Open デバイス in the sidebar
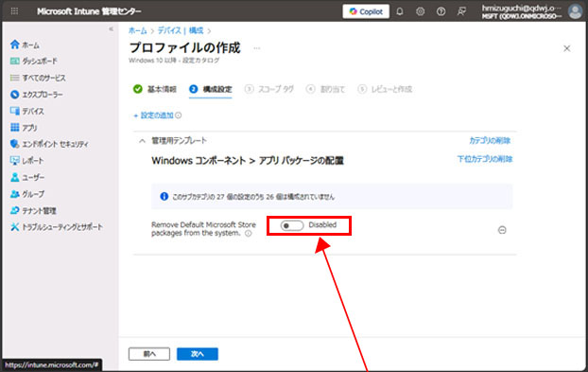 [x=27, y=111]
